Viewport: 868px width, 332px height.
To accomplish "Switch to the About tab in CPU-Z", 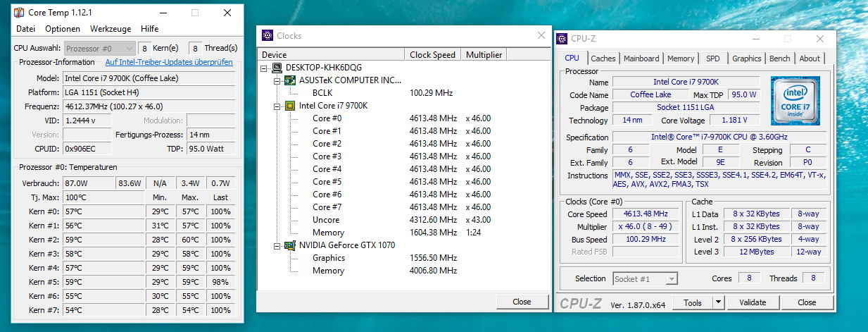I will click(809, 59).
